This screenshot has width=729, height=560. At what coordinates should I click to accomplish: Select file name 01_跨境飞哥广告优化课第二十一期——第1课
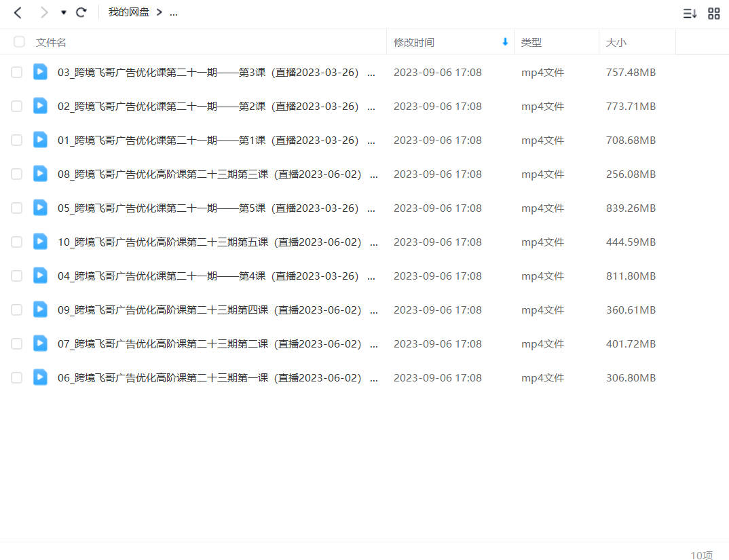click(162, 141)
